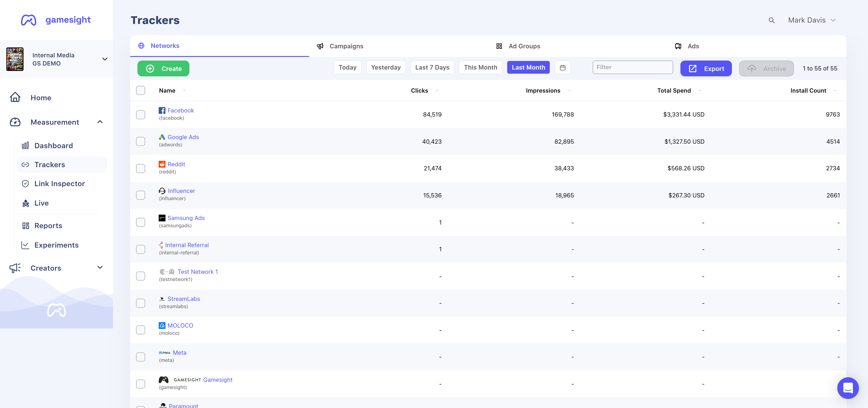Screen dimensions: 868x408
Task: Collapse the Measurement menu section
Action: tap(100, 122)
